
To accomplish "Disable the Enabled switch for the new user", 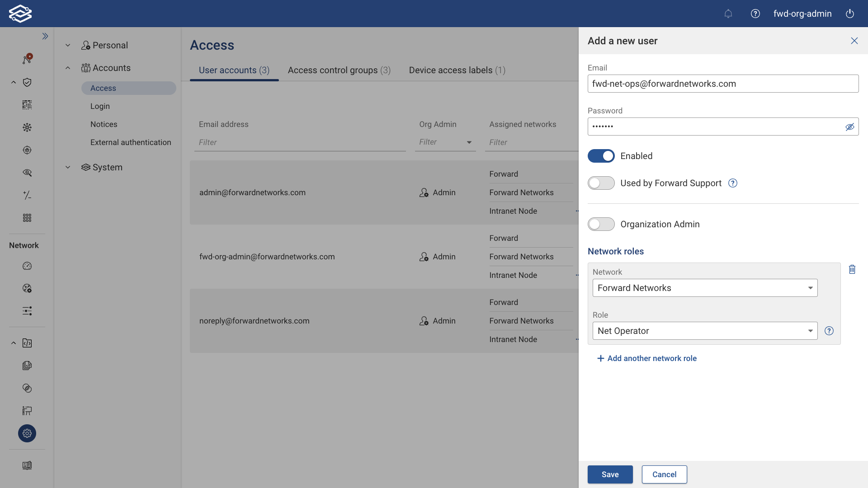I will click(601, 156).
